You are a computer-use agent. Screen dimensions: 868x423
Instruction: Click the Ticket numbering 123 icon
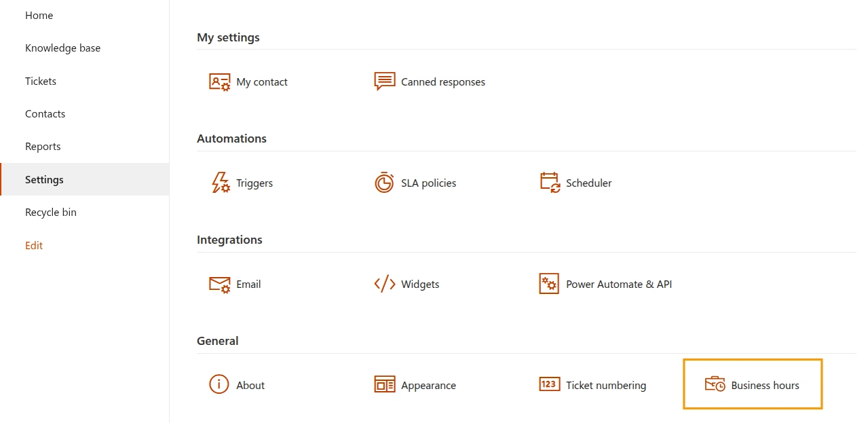click(x=549, y=385)
